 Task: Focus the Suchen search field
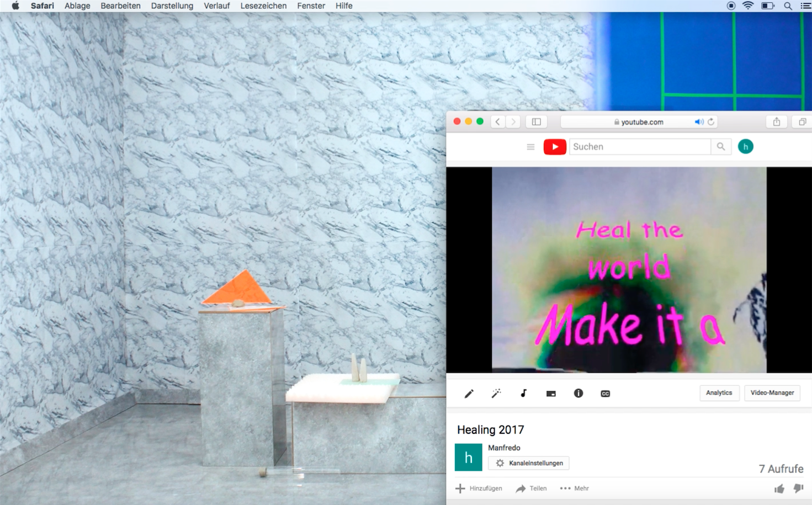tap(640, 147)
